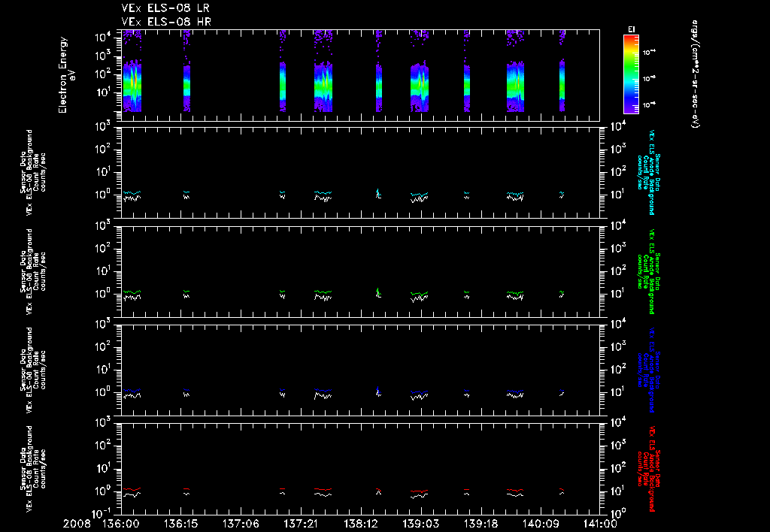Click the "VEx ELS-08 HR" title text

166,22
